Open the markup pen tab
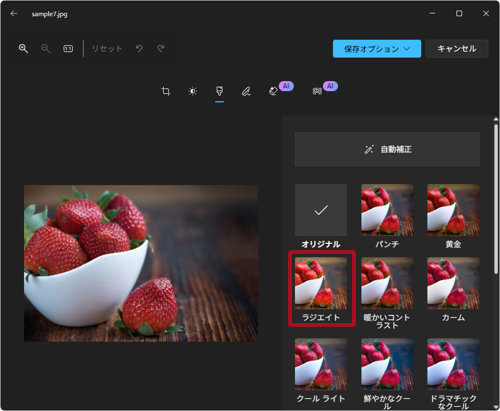This screenshot has width=500, height=411. (x=246, y=91)
